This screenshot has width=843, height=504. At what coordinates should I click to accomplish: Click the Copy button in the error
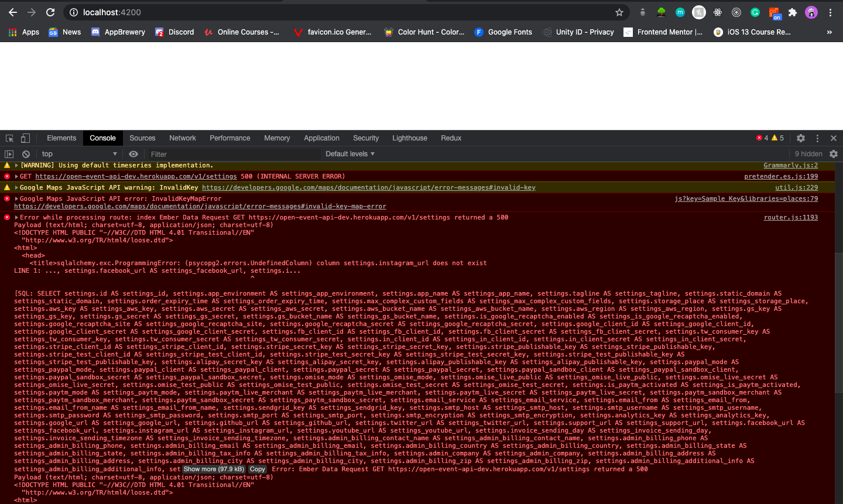[257, 469]
